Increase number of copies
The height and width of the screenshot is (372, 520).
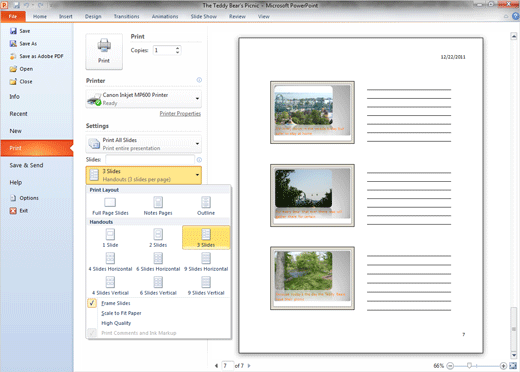pyautogui.click(x=177, y=48)
